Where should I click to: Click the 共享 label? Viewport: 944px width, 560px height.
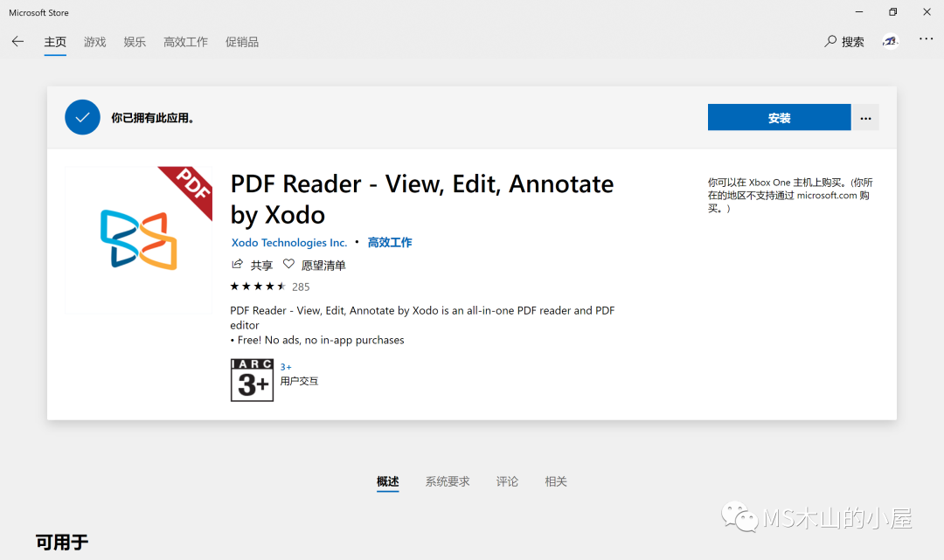(261, 266)
